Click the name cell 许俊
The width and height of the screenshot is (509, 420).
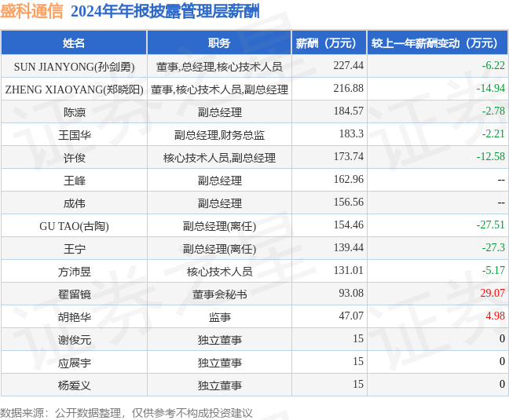tap(75, 158)
